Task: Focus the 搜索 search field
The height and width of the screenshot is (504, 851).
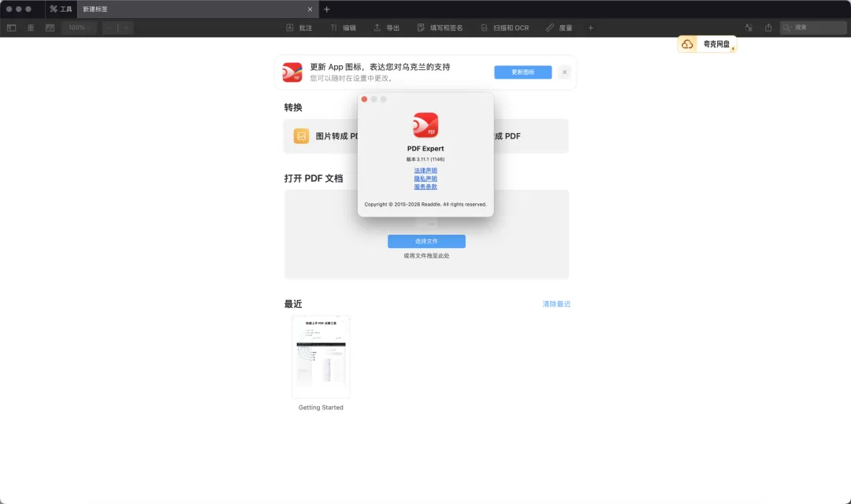Action: pos(813,28)
